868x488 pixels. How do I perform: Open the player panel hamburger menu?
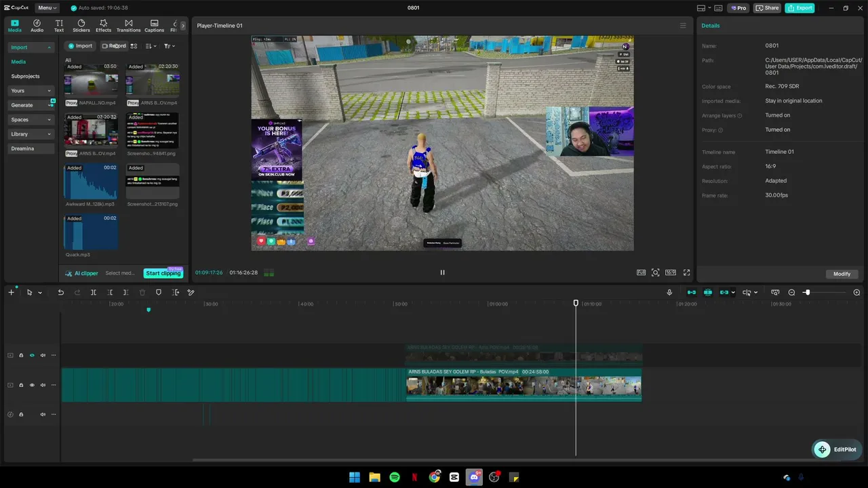(x=683, y=26)
